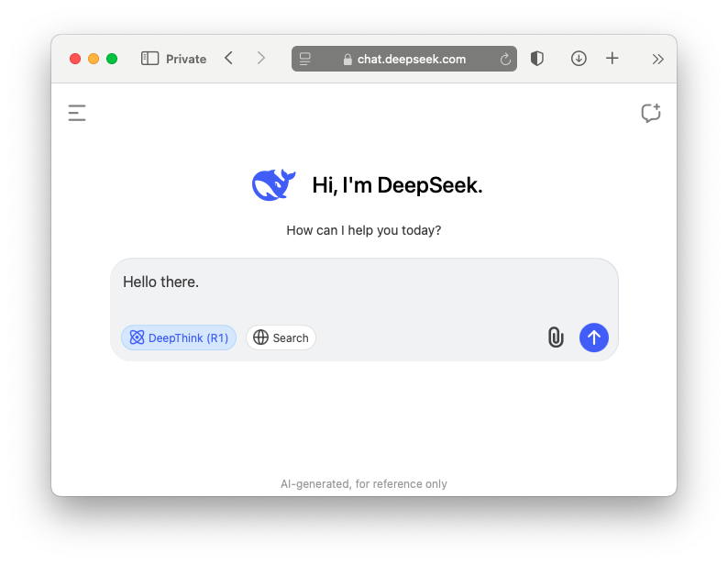Image resolution: width=728 pixels, height=564 pixels.
Task: Click the How can I help you today? text
Action: coord(364,230)
